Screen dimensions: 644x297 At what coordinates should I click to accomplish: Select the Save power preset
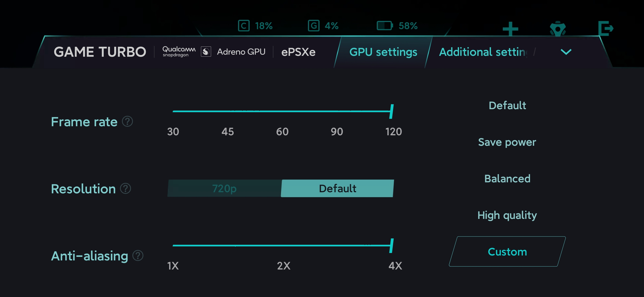tap(507, 142)
